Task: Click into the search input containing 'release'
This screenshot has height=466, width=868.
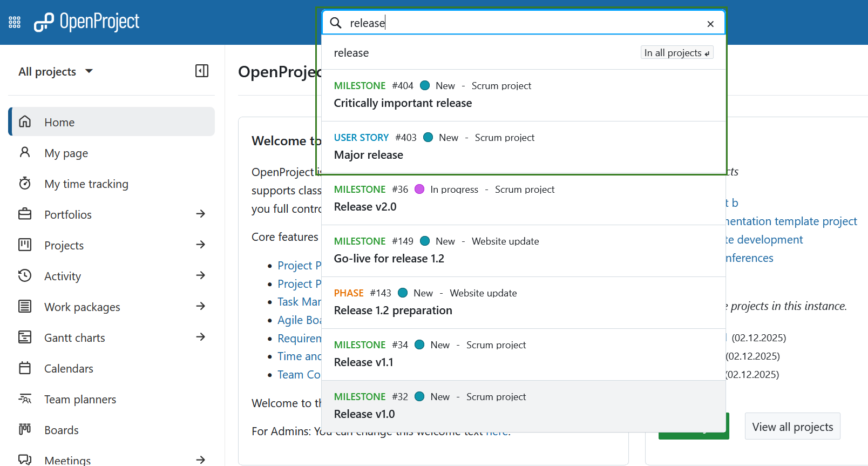Action: coord(524,23)
